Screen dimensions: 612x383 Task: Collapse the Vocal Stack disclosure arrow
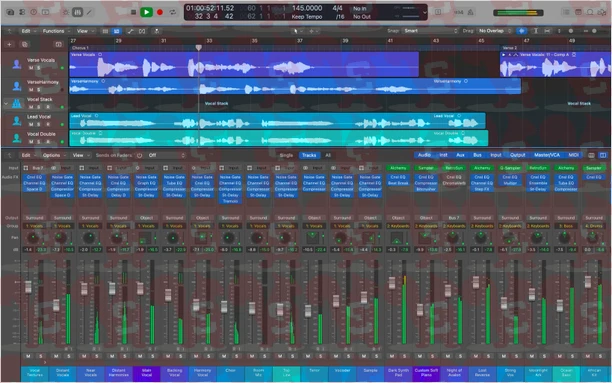click(5, 103)
